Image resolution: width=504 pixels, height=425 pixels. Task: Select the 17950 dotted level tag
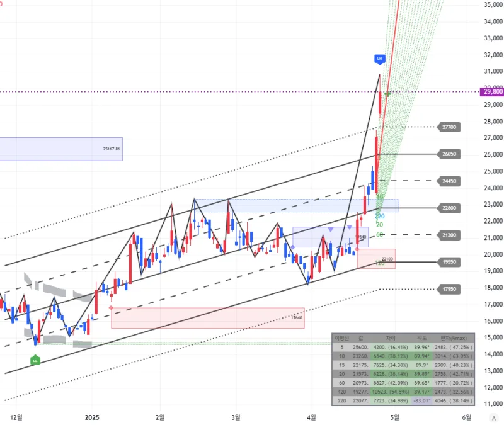pyautogui.click(x=449, y=290)
